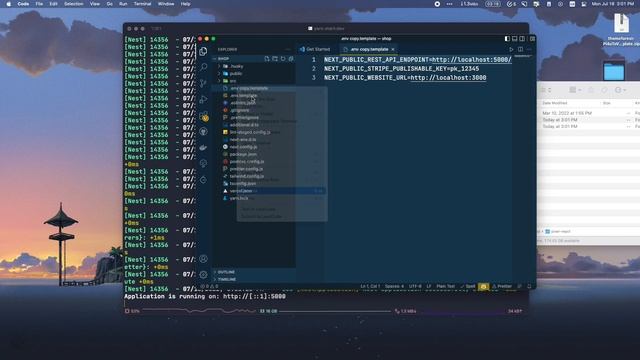Follow localhost:5000 link on line 1

(x=471, y=60)
